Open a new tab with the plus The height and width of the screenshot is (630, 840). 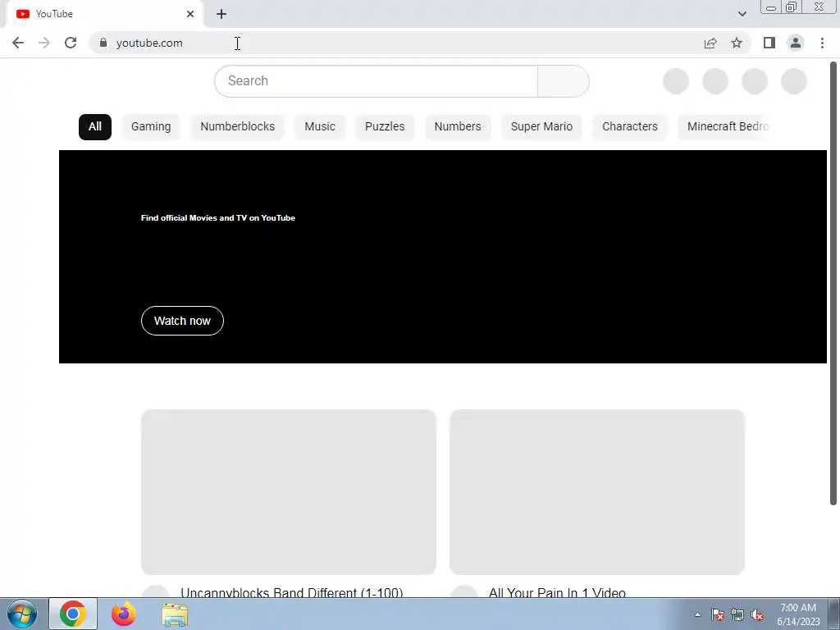[221, 14]
